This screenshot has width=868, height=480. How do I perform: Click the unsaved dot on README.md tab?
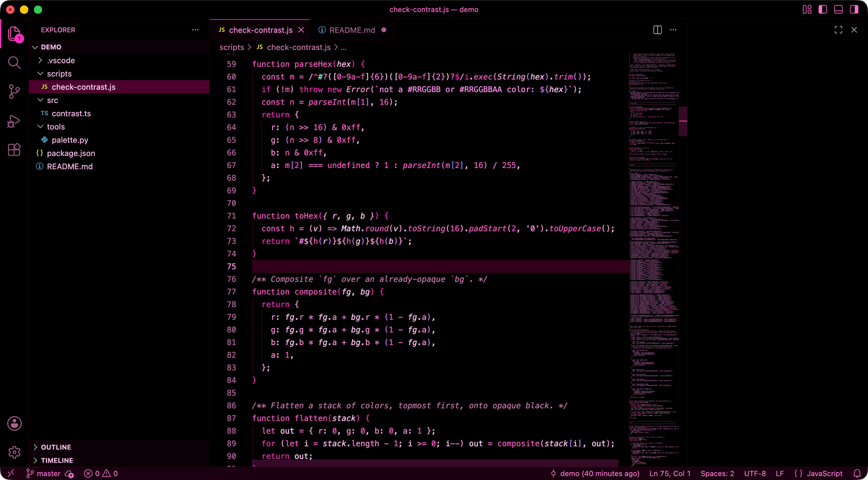pyautogui.click(x=384, y=30)
